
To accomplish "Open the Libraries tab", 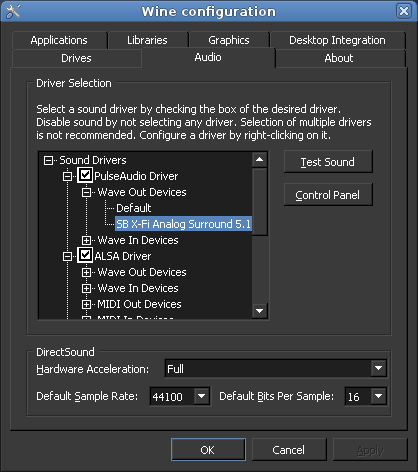I will (147, 40).
